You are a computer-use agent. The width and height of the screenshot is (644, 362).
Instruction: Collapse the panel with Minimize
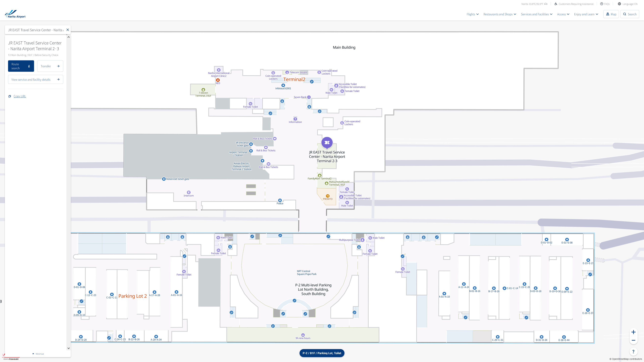(x=38, y=354)
